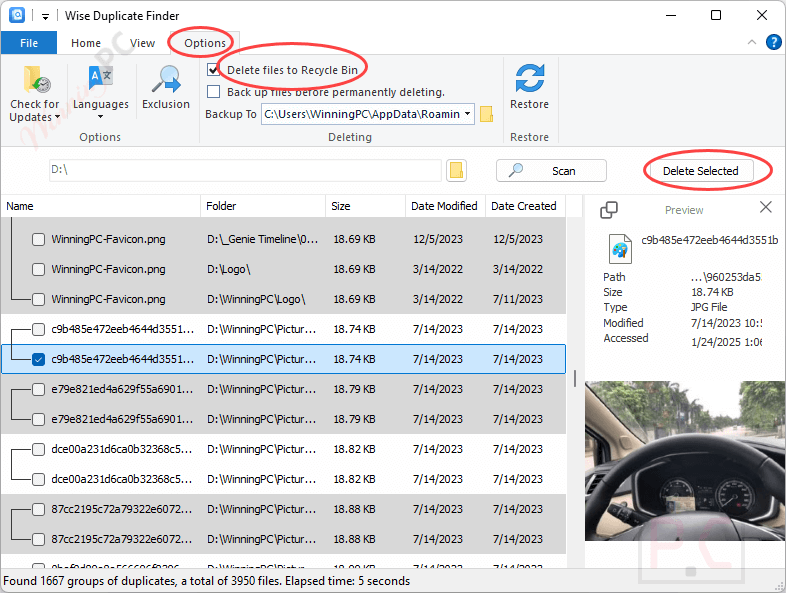Image resolution: width=786 pixels, height=593 pixels.
Task: Check the first c9b485e472eeb file checkbox
Action: click(39, 329)
